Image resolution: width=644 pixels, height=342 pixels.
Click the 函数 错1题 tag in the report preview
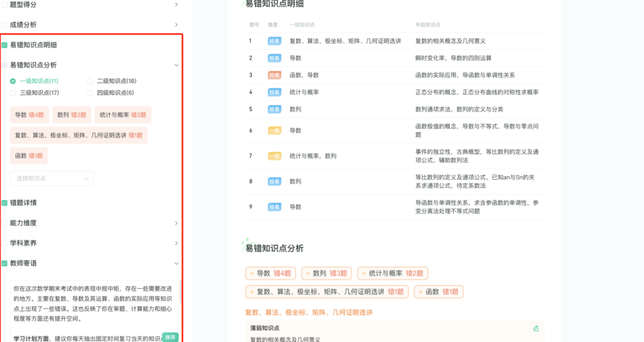pos(438,292)
